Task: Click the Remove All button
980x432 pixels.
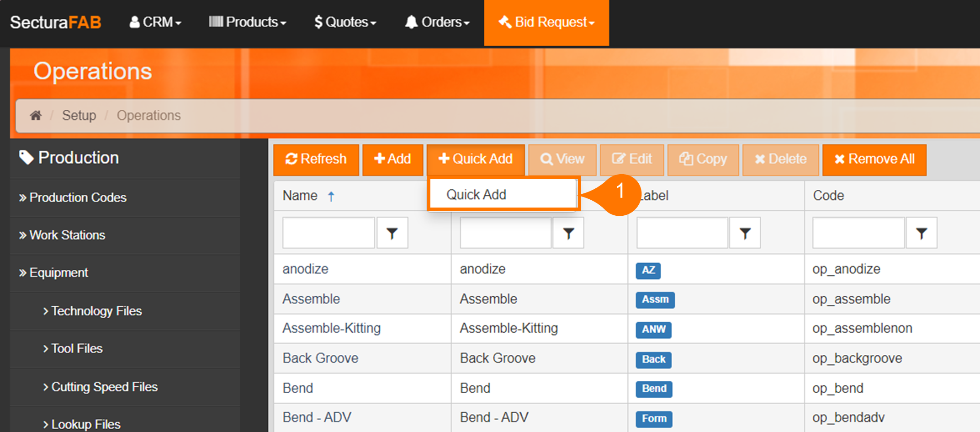Action: [874, 159]
